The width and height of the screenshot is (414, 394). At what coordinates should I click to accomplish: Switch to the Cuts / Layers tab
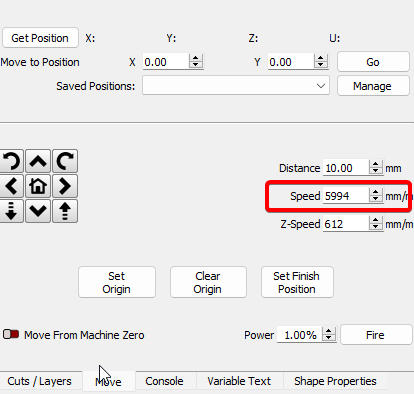(40, 381)
